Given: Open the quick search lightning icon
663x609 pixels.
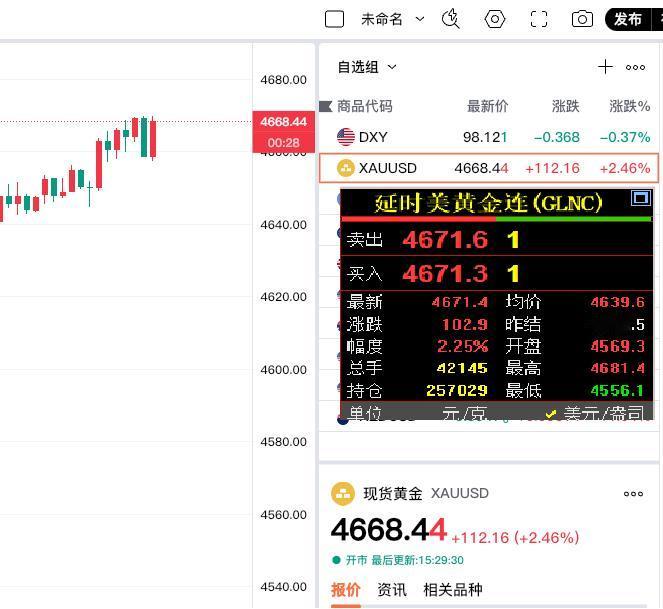Looking at the screenshot, I should coord(451,19).
